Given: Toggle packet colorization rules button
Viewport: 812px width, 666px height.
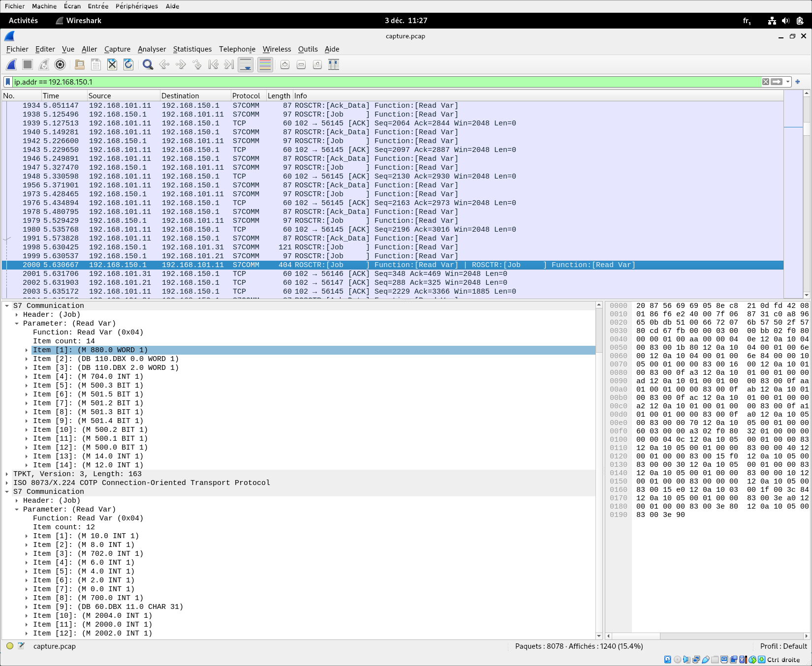Looking at the screenshot, I should [265, 64].
